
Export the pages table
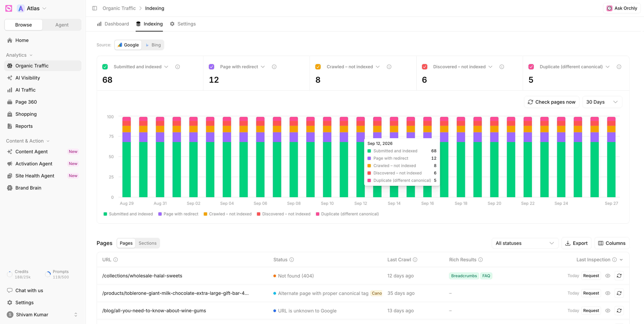(576, 243)
